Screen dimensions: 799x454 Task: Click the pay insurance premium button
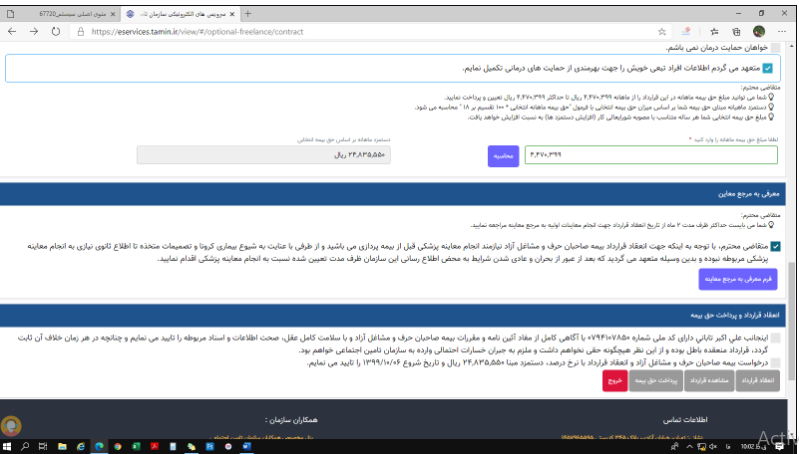tap(655, 381)
